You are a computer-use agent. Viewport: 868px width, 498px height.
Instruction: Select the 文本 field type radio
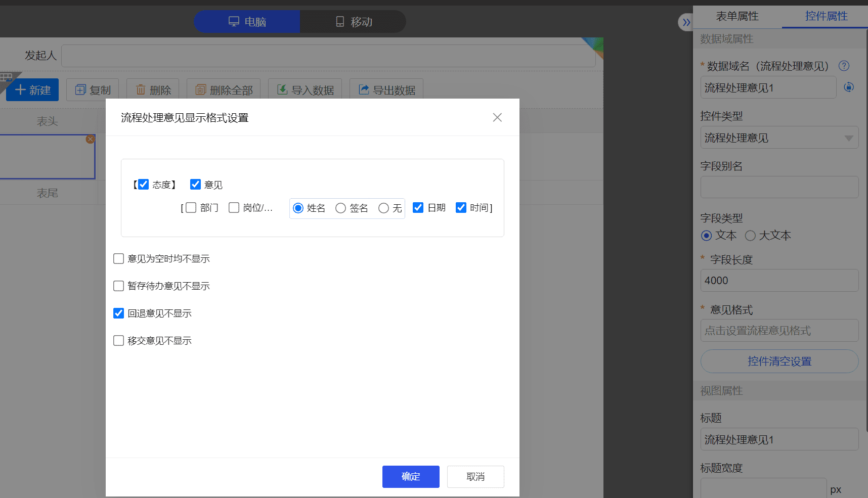(707, 236)
